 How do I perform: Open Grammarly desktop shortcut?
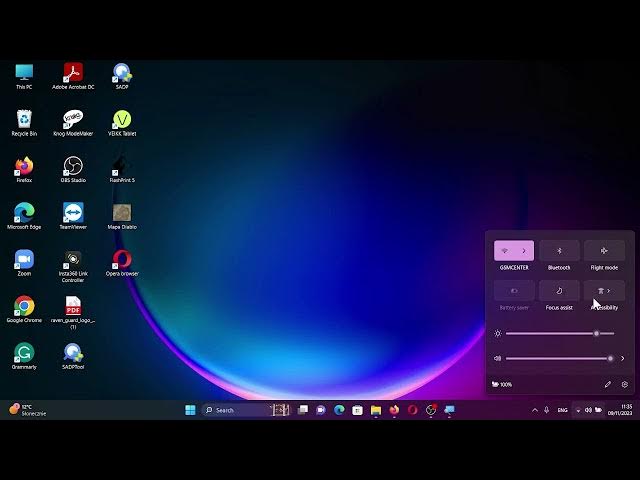[24, 356]
